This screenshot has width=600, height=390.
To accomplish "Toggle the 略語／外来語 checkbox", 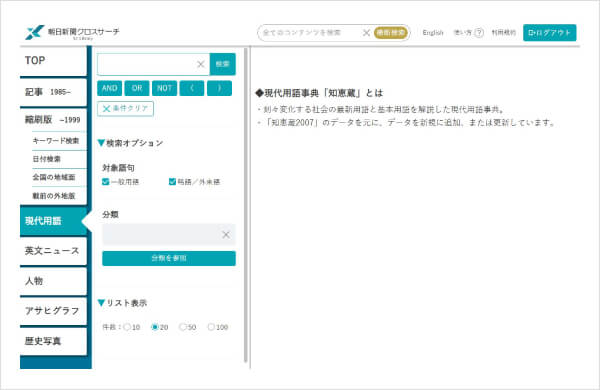I will pos(172,182).
